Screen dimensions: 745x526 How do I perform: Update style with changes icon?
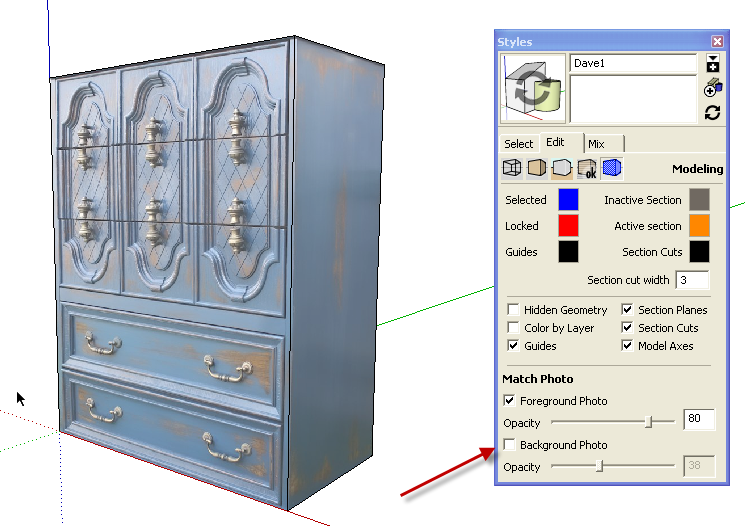click(712, 113)
